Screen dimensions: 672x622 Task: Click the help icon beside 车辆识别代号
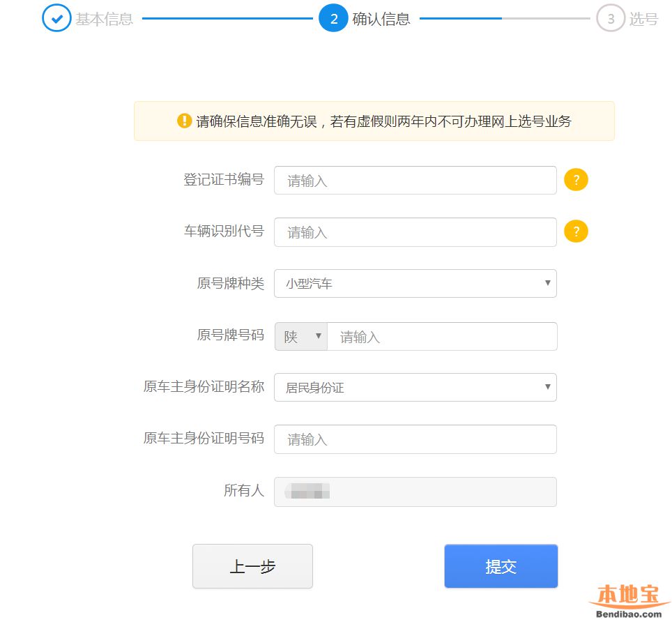[576, 232]
